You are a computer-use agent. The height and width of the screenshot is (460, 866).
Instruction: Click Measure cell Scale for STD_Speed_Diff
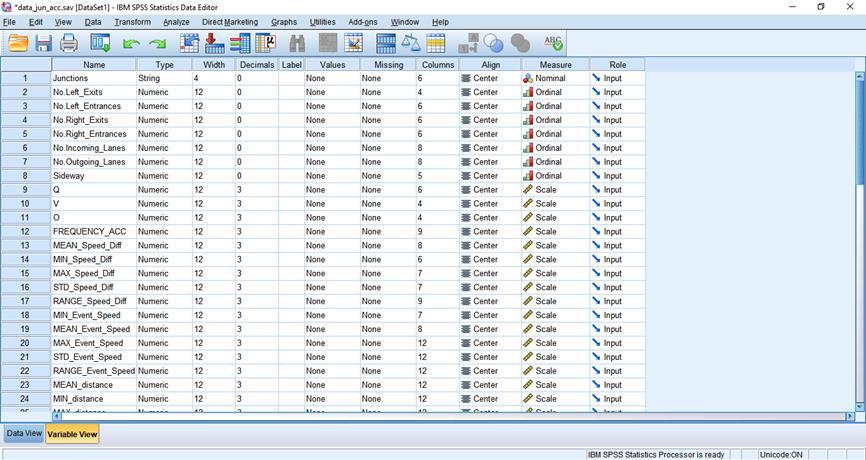(x=556, y=287)
